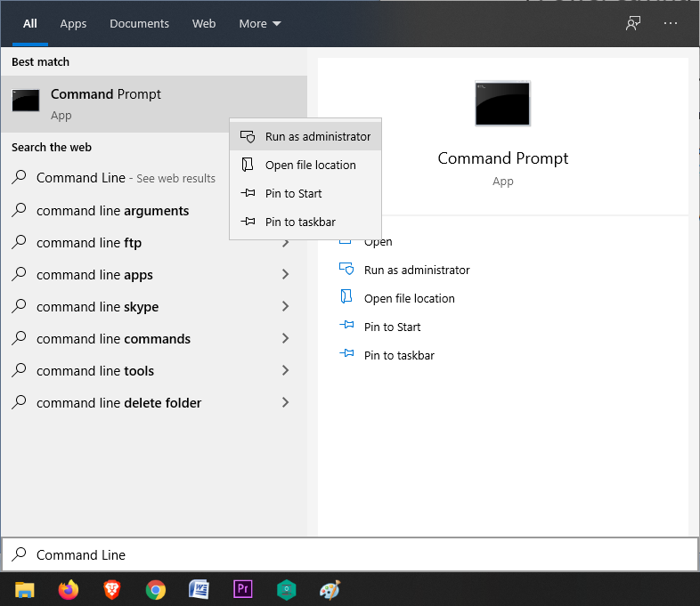Screen dimensions: 700x606
Task: Click the search icon beside command line tools
Action: tap(20, 370)
